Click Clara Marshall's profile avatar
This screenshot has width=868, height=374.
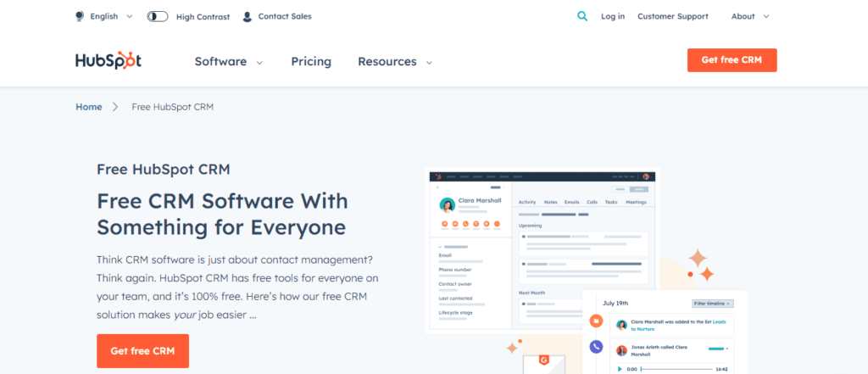448,205
